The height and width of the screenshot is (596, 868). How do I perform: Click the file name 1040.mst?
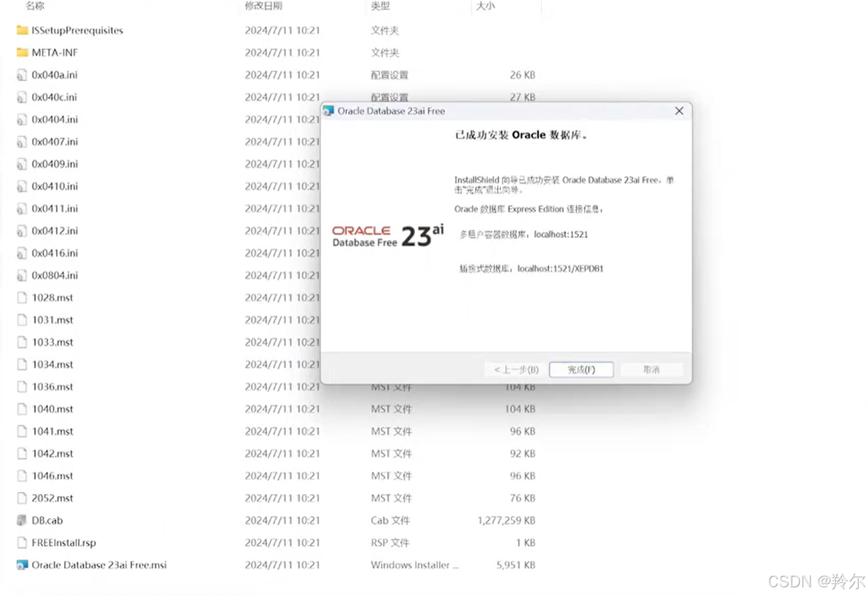tap(53, 409)
